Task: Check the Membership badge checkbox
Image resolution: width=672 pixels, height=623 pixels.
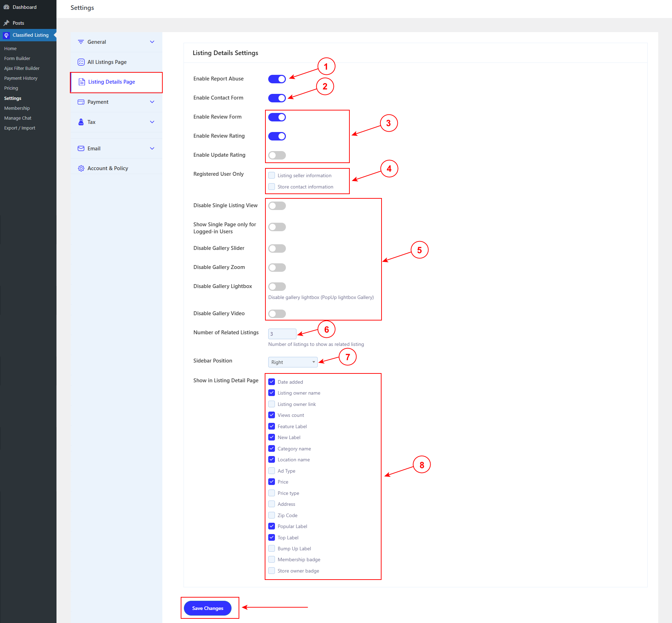Action: pyautogui.click(x=272, y=559)
